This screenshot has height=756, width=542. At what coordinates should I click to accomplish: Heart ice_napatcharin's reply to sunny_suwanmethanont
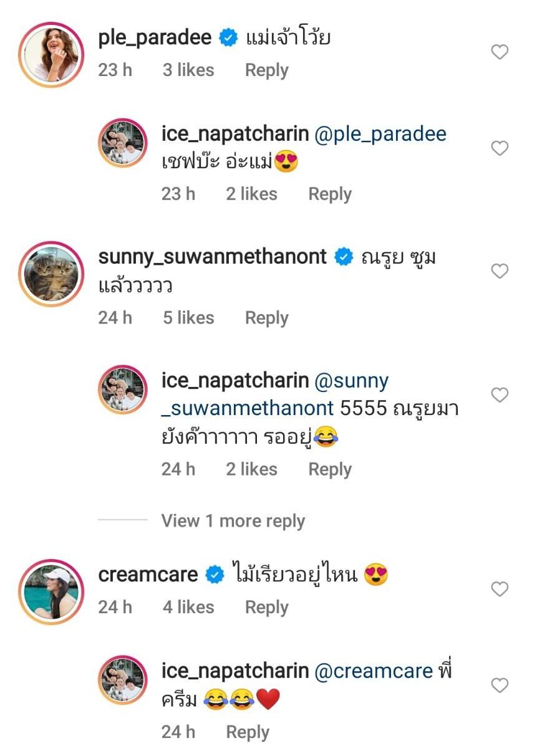click(500, 395)
